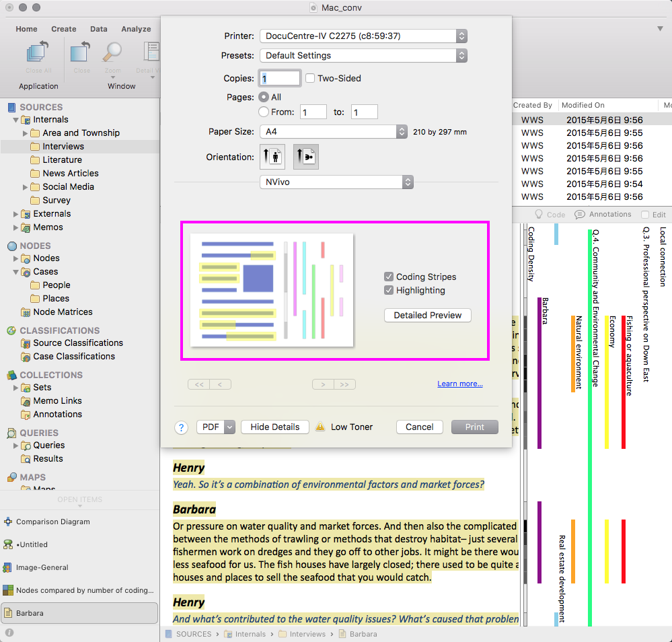Image resolution: width=672 pixels, height=642 pixels.
Task: Click the next page preview button
Action: pos(323,384)
